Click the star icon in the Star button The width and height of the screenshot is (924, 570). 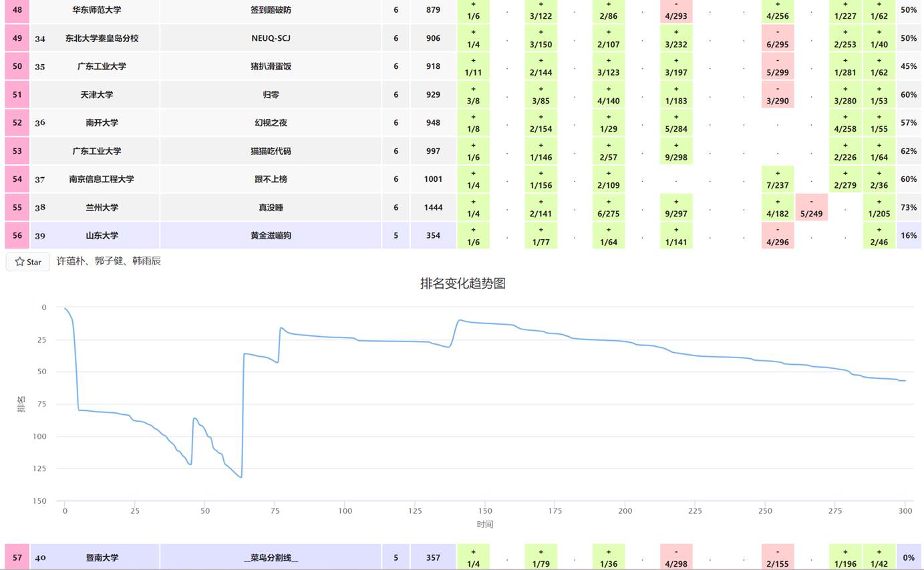click(19, 262)
